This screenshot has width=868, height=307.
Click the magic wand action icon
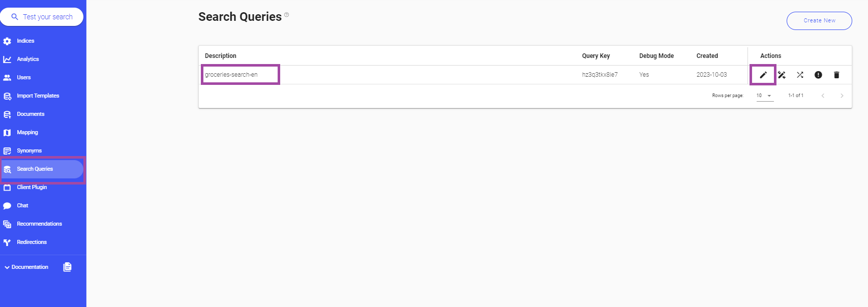click(782, 75)
